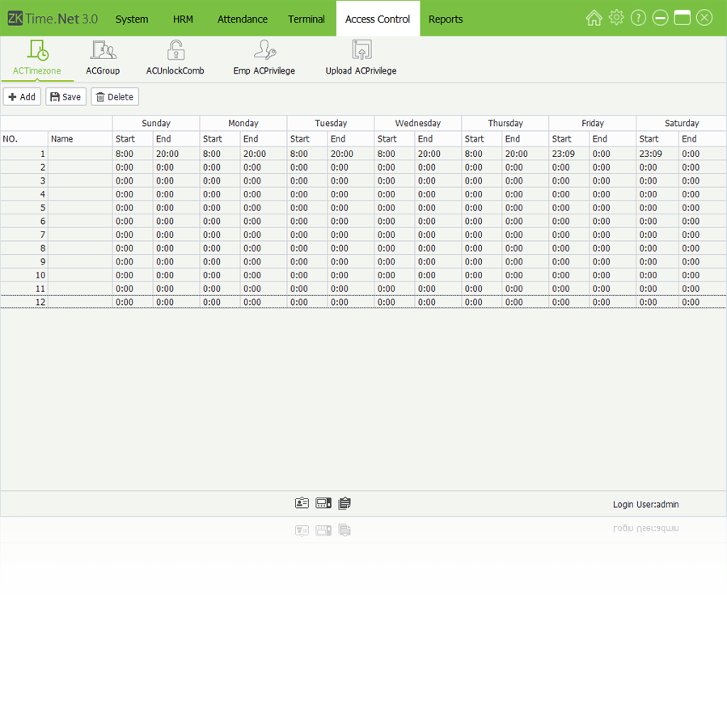Open the ACTimezone section

[37, 58]
